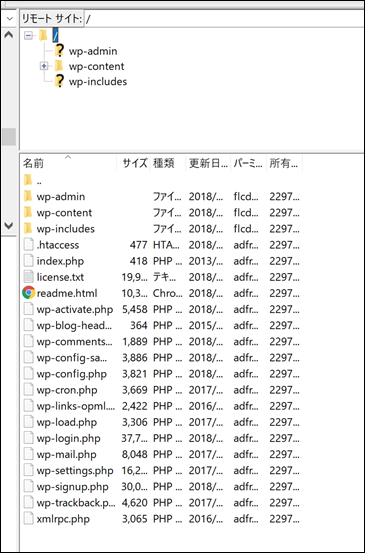Viewport: 365px width, 553px height.
Task: Click the wp-config.php file icon
Action: [x=29, y=374]
